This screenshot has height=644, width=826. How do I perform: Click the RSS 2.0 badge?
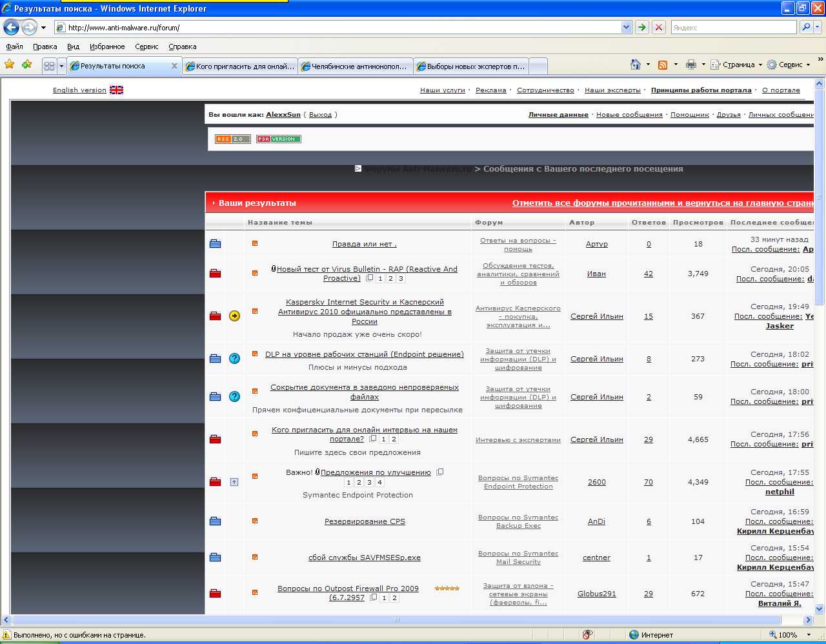pos(232,139)
